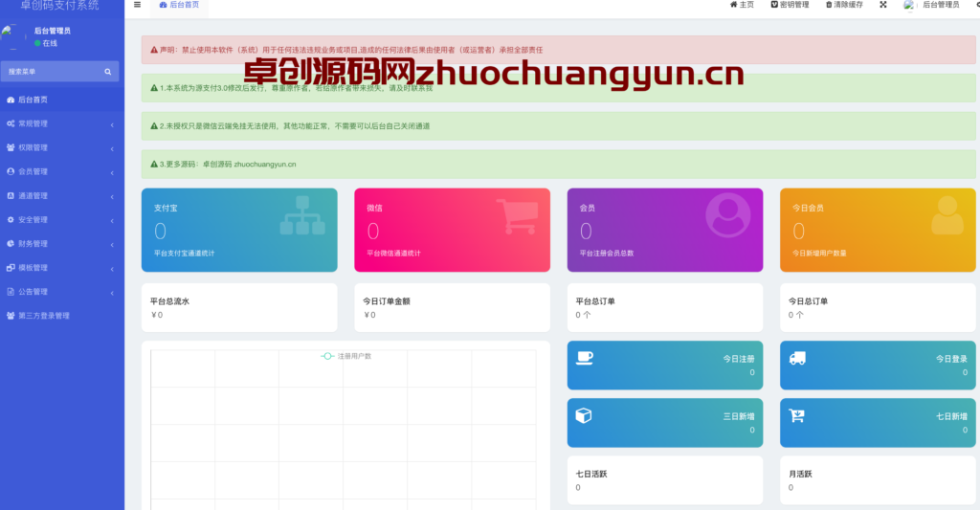Viewport: 980px width, 510px height.
Task: Click the users icon beside 权限管理
Action: (x=11, y=147)
